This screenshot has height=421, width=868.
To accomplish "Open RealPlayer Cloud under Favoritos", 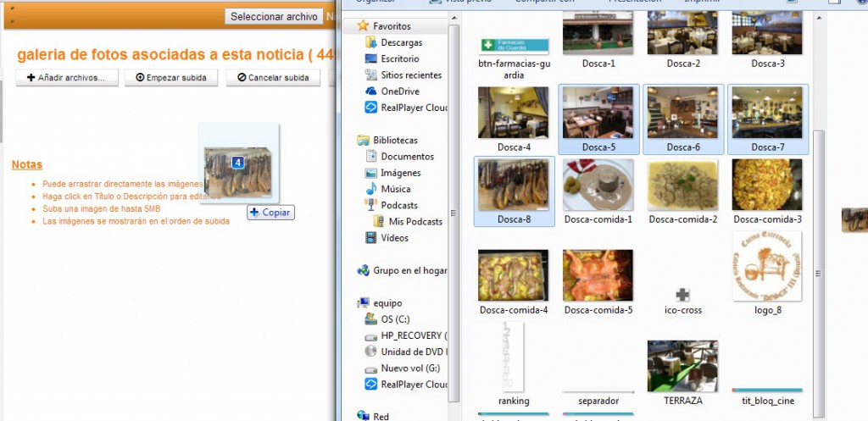I will [x=371, y=108].
